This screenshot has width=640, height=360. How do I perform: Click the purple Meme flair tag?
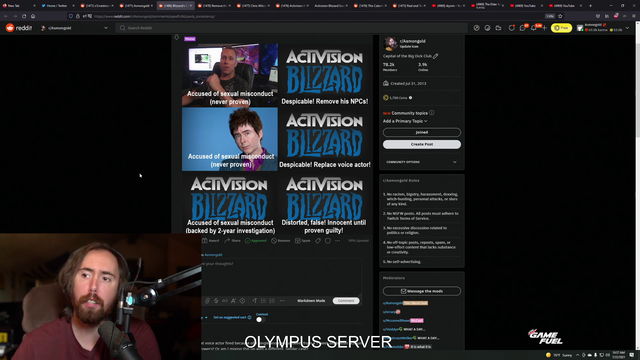tap(190, 39)
